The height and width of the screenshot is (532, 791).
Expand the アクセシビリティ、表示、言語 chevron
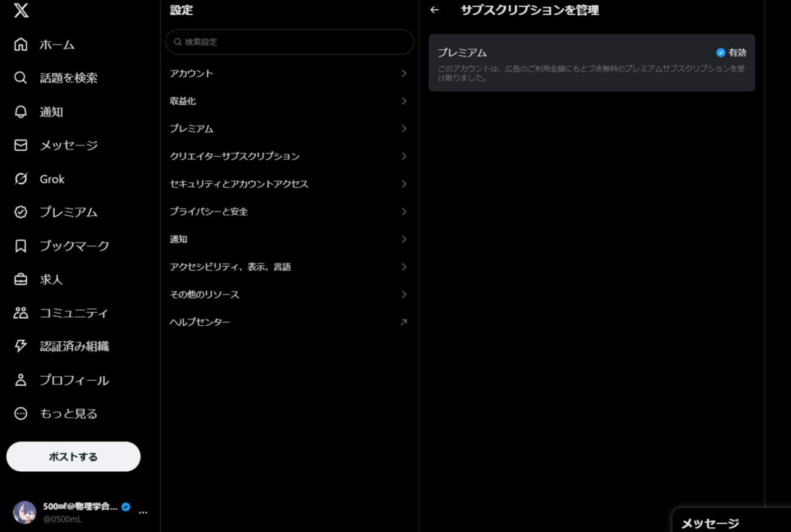(x=404, y=267)
